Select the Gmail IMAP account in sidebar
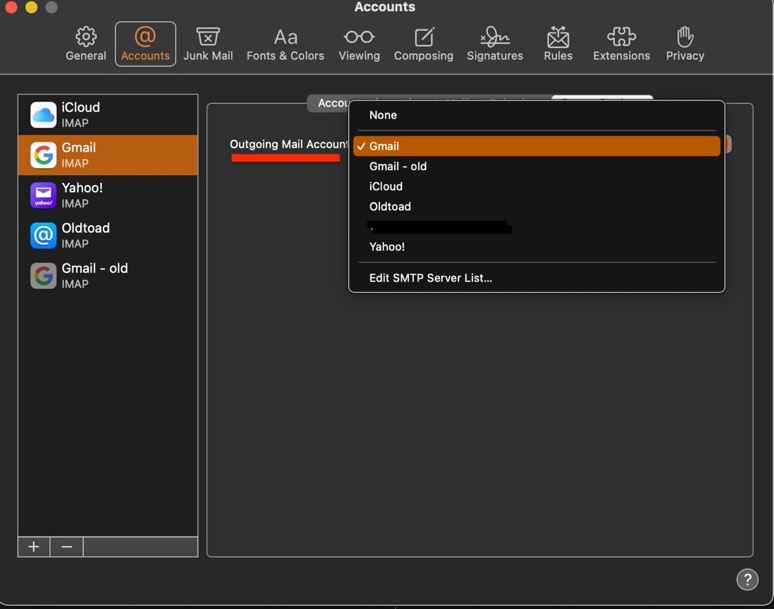Screen dimensions: 774x609 [108, 155]
